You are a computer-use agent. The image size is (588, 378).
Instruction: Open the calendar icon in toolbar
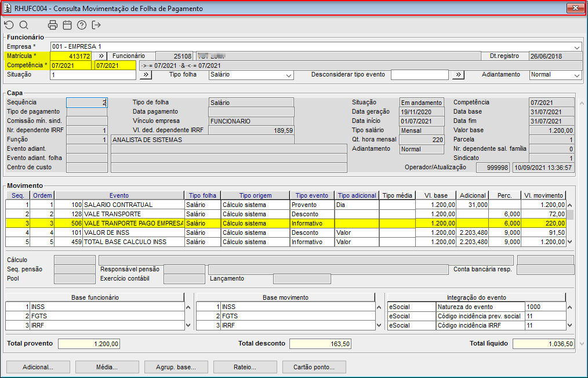tap(67, 25)
